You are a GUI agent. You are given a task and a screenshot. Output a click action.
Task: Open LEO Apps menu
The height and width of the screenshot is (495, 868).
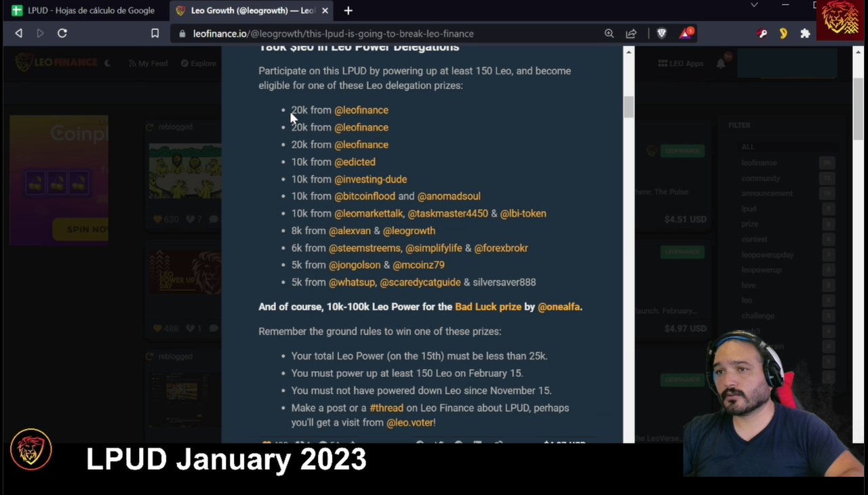pyautogui.click(x=680, y=63)
